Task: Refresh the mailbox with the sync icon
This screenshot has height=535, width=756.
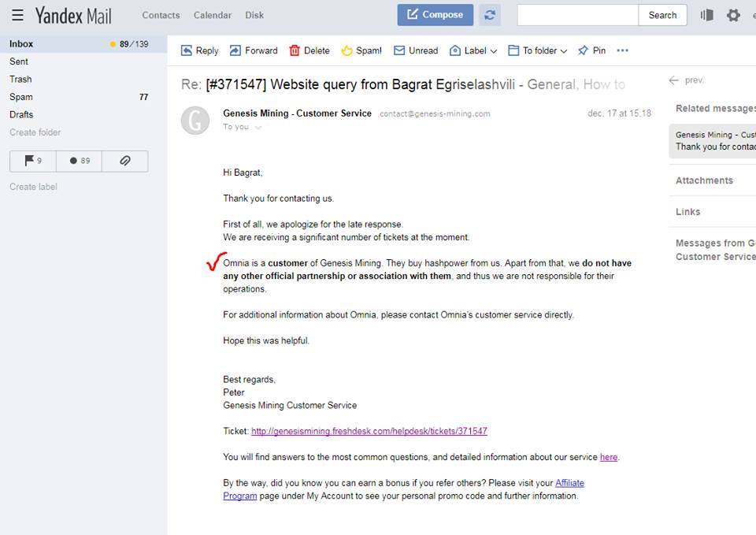Action: coord(490,15)
